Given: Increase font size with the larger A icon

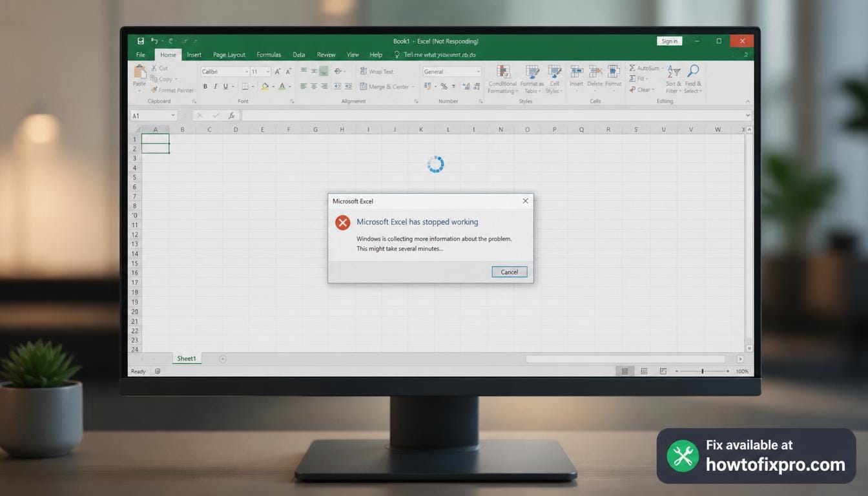Looking at the screenshot, I should point(277,72).
